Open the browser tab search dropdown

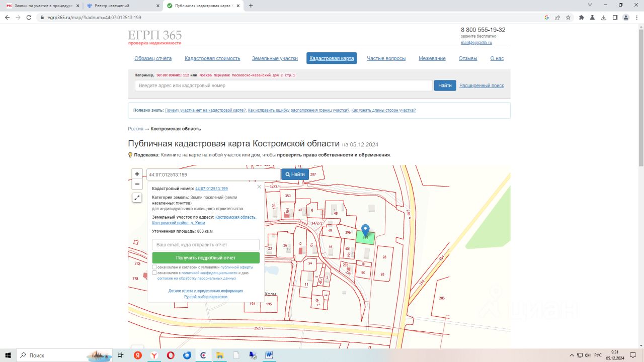coord(590,5)
